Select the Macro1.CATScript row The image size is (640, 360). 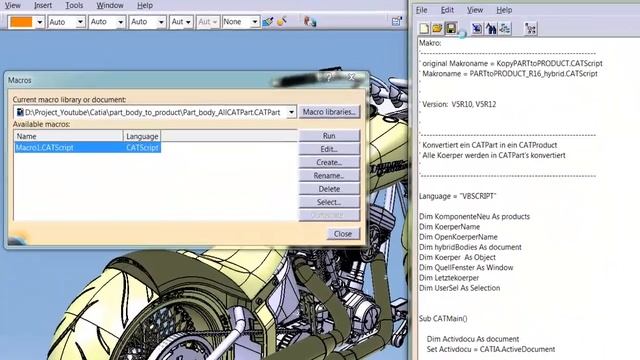pyautogui.click(x=88, y=147)
